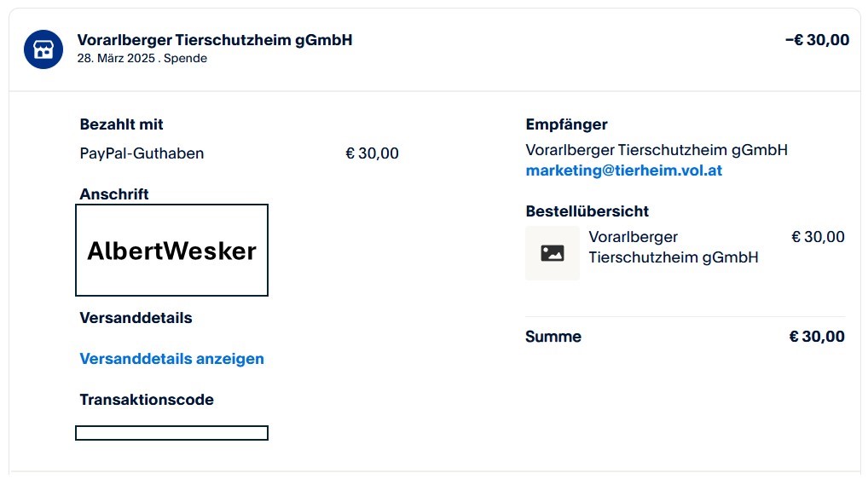Click the recipient name under Empfänger
Image resolution: width=868 pixels, height=479 pixels.
pyautogui.click(x=656, y=150)
